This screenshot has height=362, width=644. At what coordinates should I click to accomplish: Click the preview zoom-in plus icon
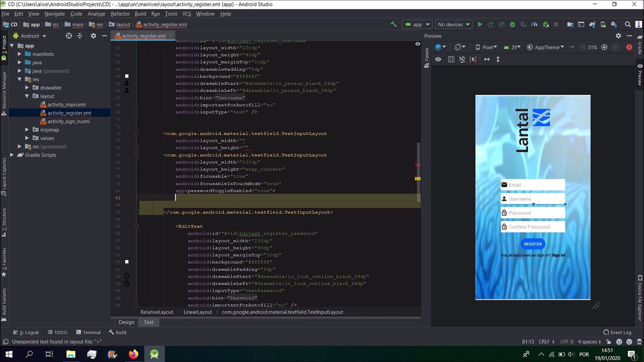click(x=604, y=47)
